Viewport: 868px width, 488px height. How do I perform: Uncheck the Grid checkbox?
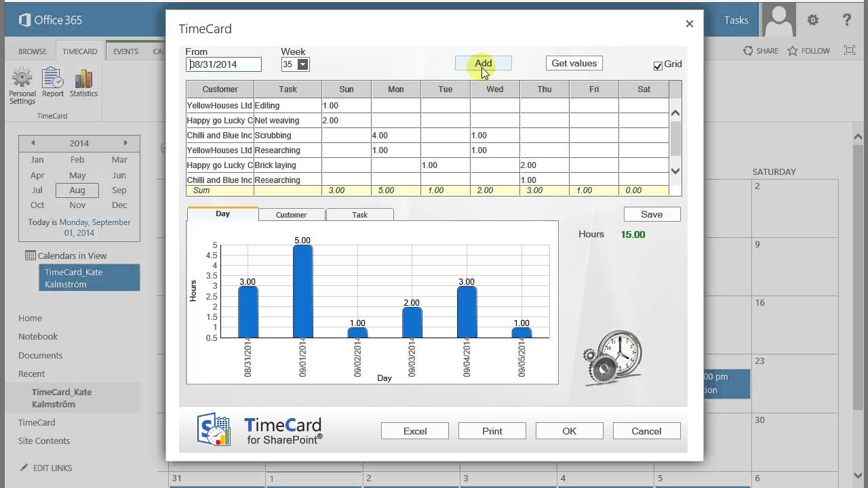tap(658, 66)
